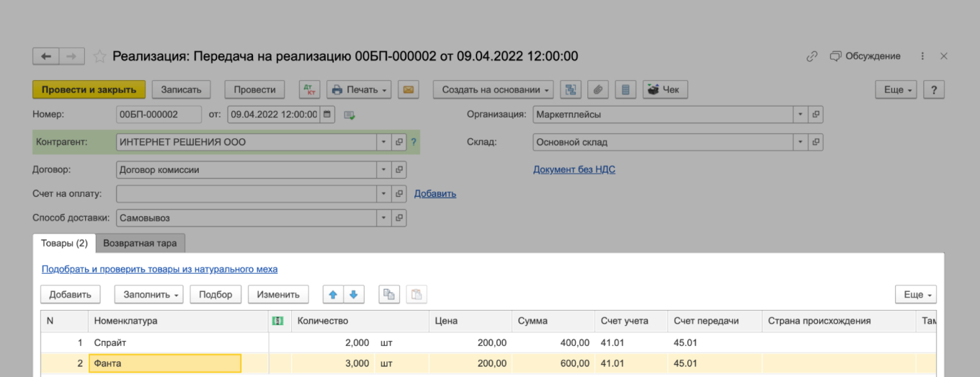Open calendar picker for document date
The width and height of the screenshot is (980, 377).
pos(327,115)
